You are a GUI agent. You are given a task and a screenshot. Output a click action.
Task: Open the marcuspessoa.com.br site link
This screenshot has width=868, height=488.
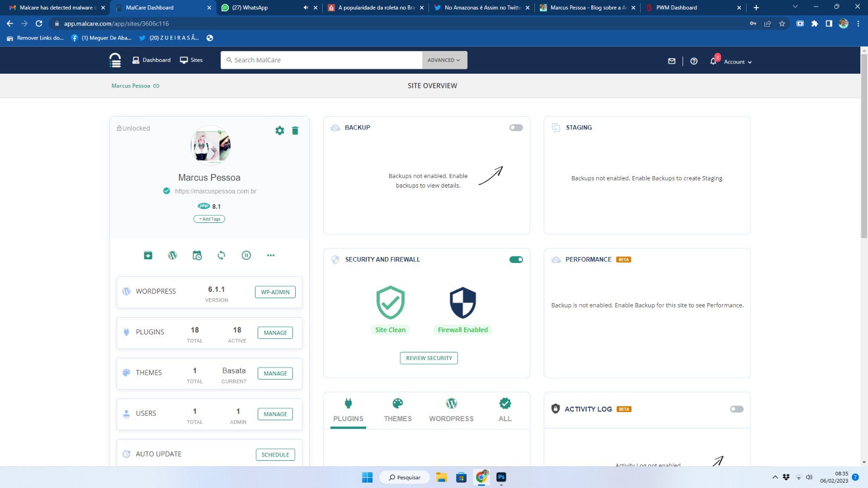tap(215, 191)
